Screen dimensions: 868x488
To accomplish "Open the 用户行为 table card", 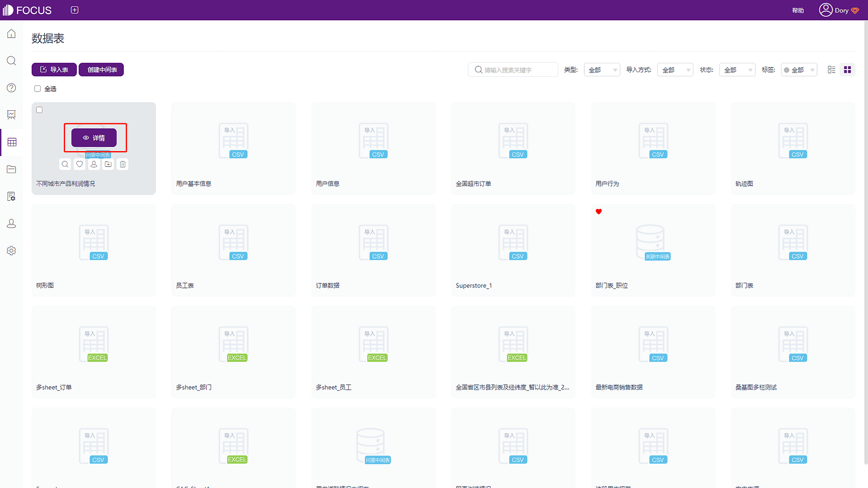I will click(x=653, y=148).
